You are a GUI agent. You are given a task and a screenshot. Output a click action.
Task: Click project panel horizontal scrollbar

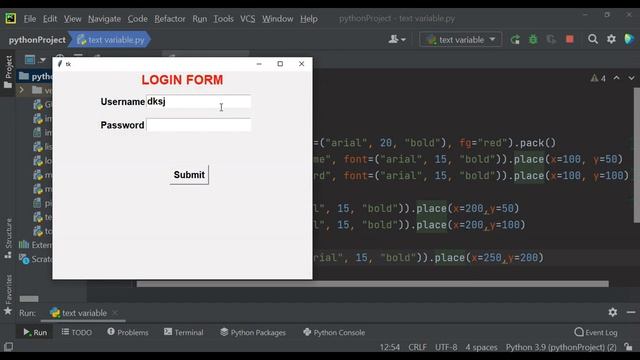29,299
